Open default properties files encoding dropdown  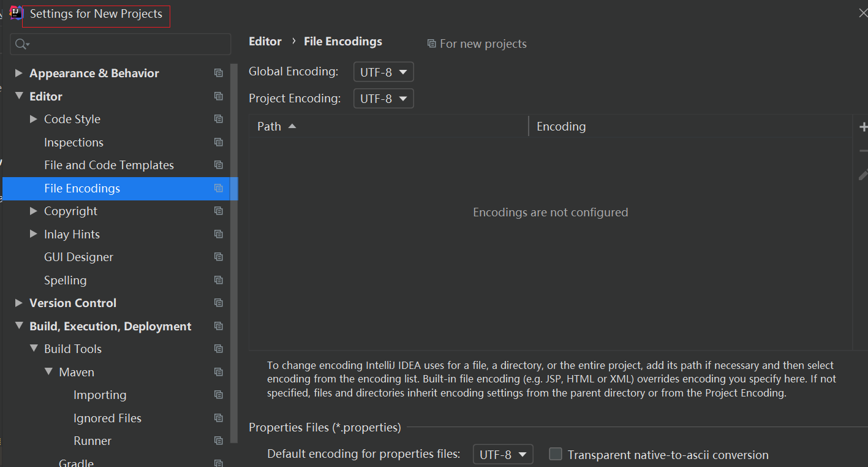[503, 455]
